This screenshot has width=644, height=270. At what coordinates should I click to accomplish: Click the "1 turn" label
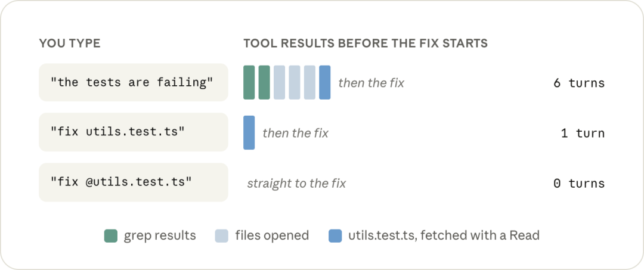[583, 133]
